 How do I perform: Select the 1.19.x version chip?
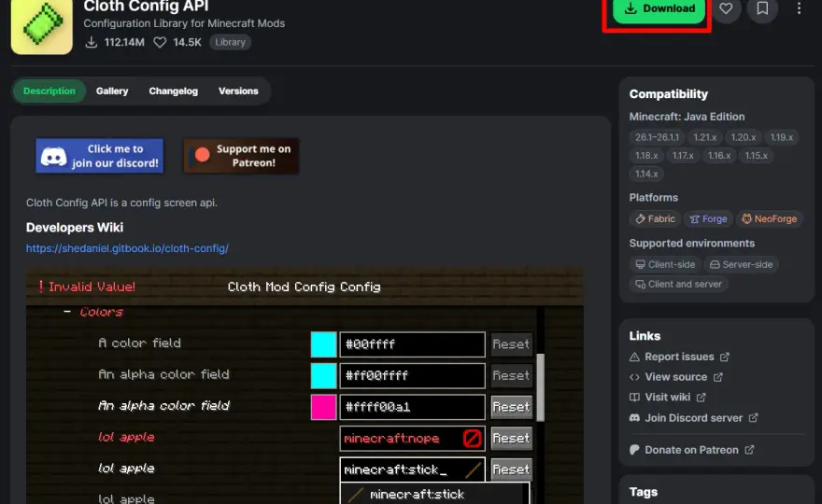[782, 137]
